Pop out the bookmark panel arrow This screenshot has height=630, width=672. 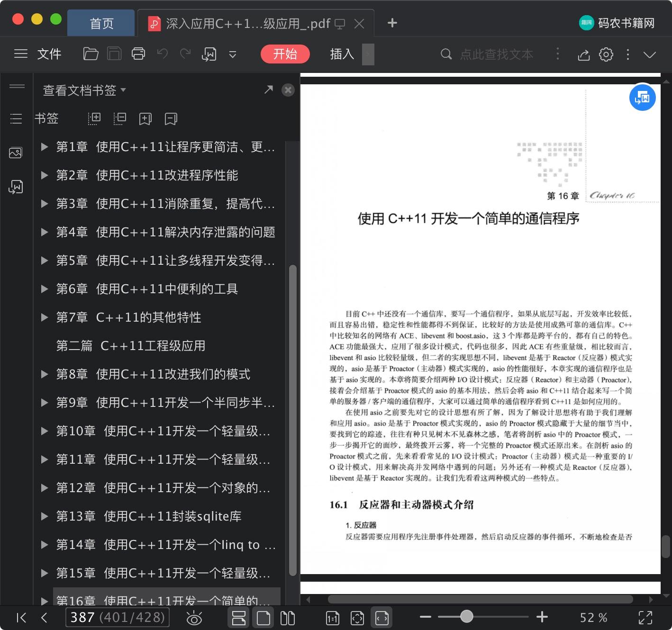coord(269,89)
